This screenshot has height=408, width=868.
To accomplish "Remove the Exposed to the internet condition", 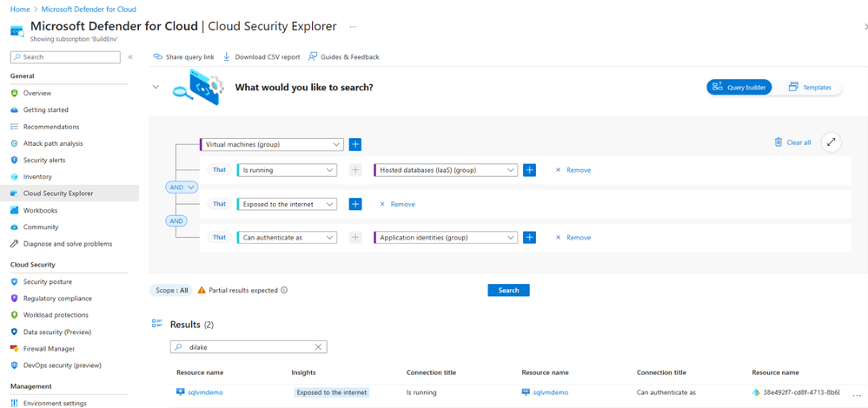I will [397, 204].
